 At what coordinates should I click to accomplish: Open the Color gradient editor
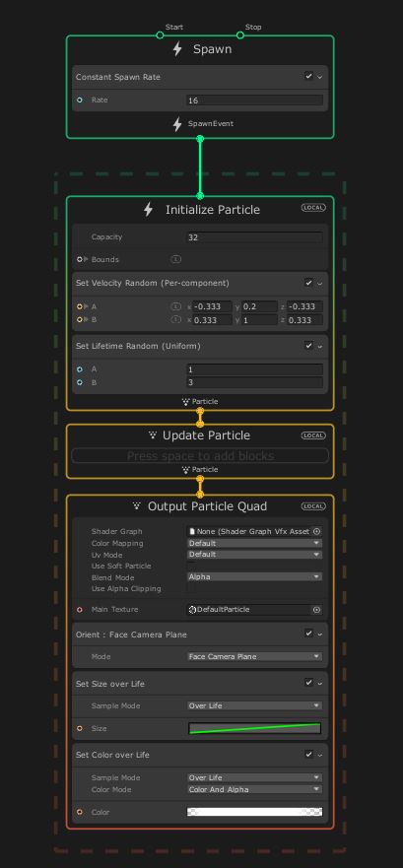pyautogui.click(x=254, y=812)
